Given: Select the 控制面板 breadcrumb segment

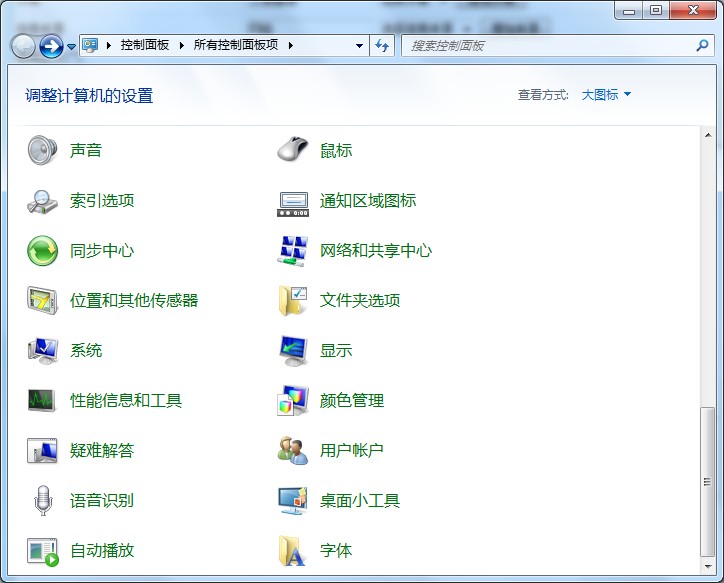Looking at the screenshot, I should [145, 45].
